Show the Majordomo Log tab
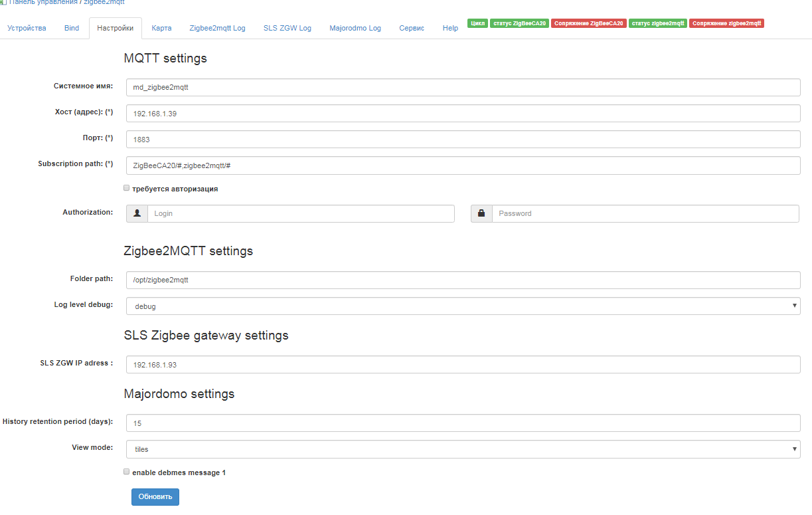The height and width of the screenshot is (515, 812). (x=355, y=28)
